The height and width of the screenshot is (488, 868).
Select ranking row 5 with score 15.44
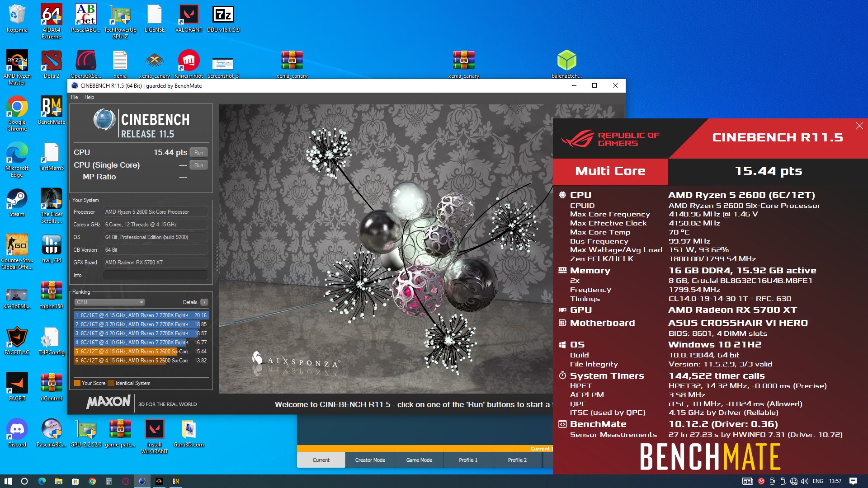click(141, 352)
